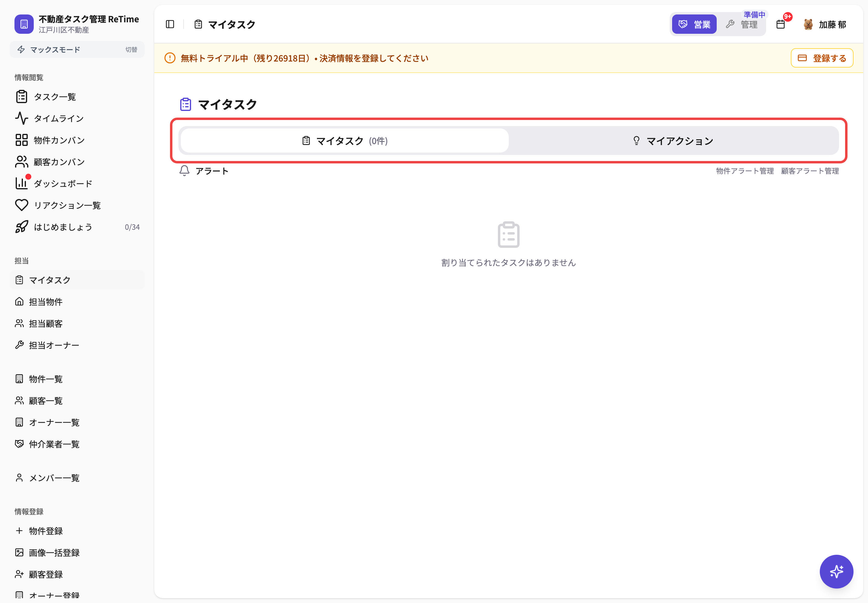Open the 物件アラート管理 link

click(745, 171)
